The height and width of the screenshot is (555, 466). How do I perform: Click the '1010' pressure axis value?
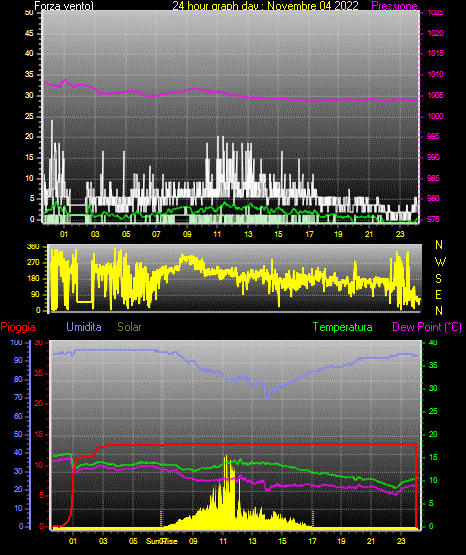coord(436,74)
